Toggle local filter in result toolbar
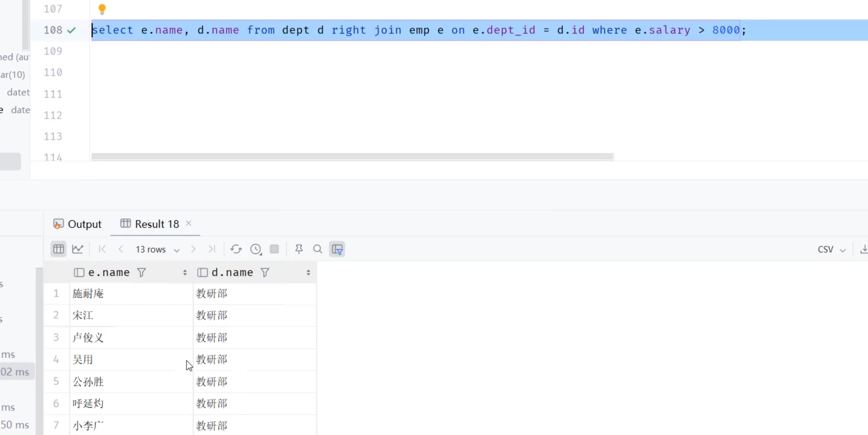The height and width of the screenshot is (435, 868). pos(337,249)
